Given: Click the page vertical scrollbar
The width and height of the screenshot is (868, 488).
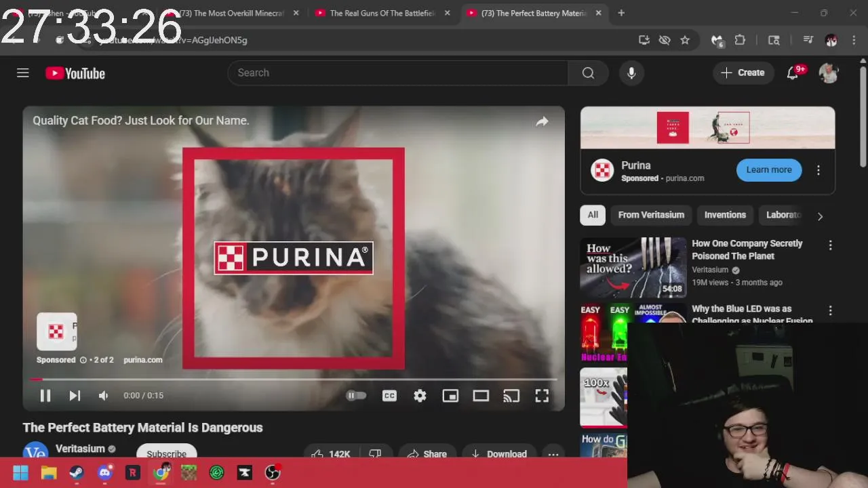Looking at the screenshot, I should (x=863, y=115).
